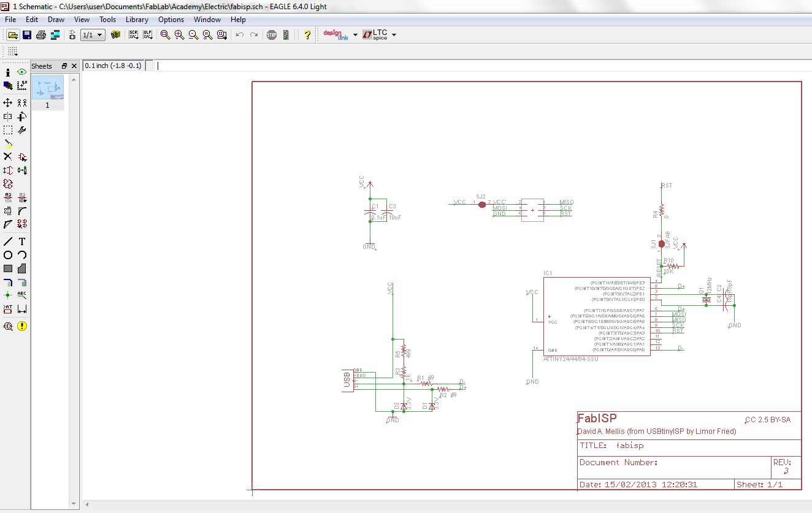The width and height of the screenshot is (812, 513).
Task: Save the schematic with the floppy disk icon
Action: [x=27, y=35]
